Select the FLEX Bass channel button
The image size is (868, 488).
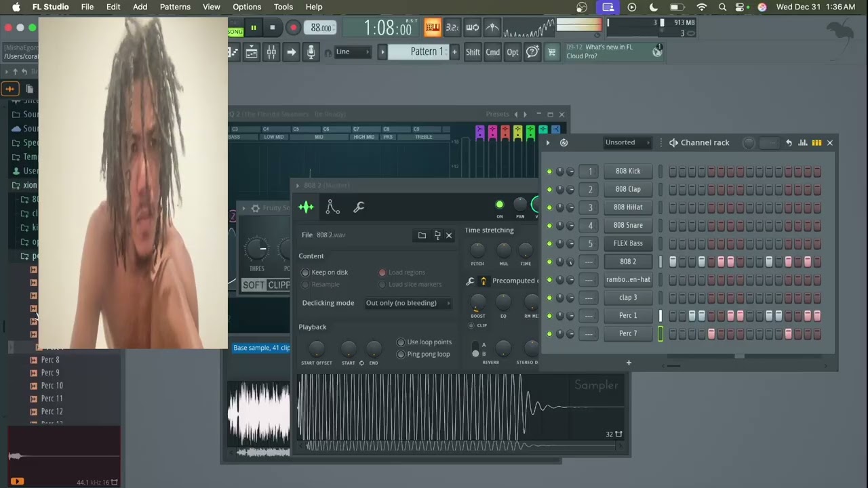(x=628, y=243)
